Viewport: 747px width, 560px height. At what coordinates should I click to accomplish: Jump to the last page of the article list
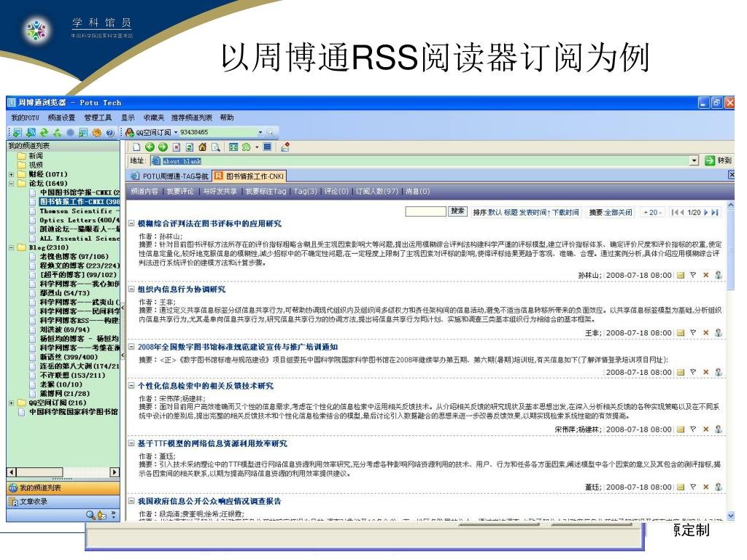pos(715,212)
